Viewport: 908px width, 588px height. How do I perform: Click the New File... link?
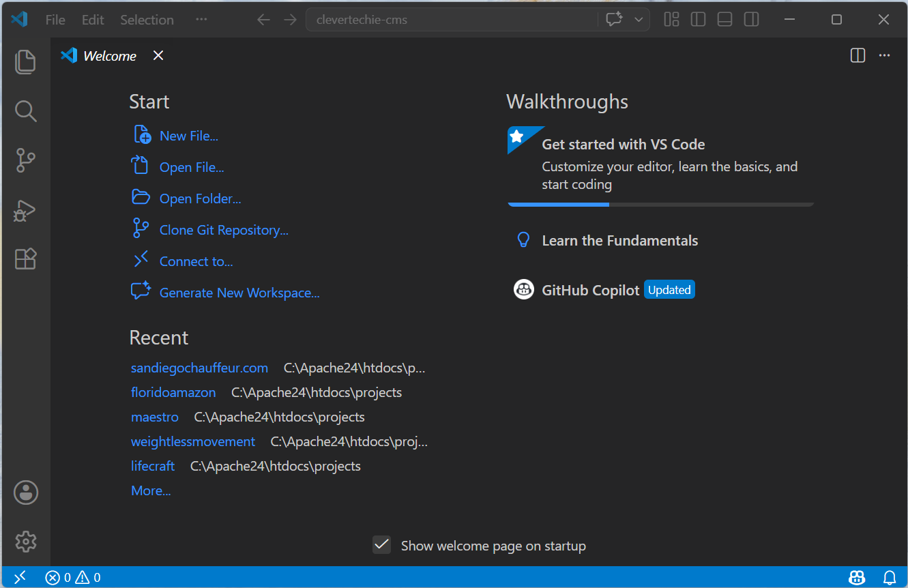pos(189,136)
